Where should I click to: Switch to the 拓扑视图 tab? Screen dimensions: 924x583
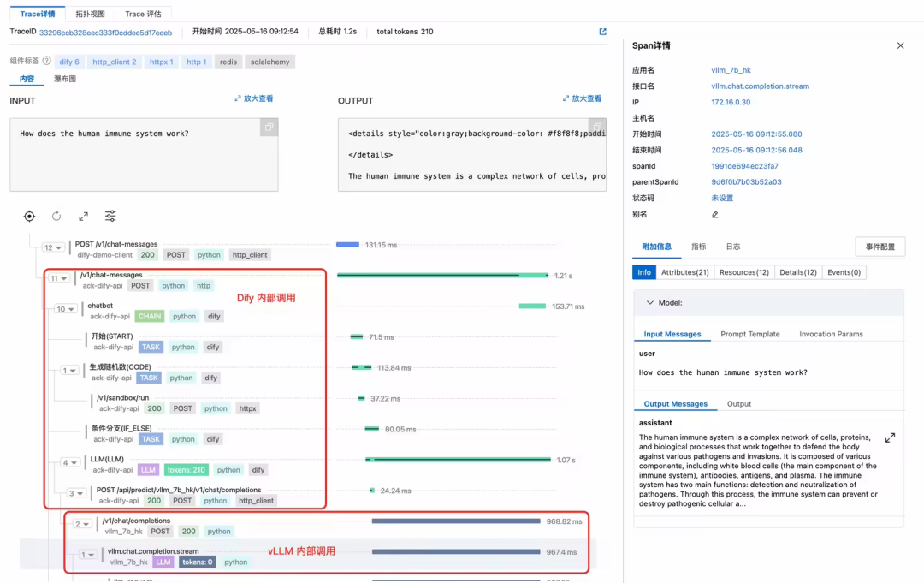pos(90,14)
